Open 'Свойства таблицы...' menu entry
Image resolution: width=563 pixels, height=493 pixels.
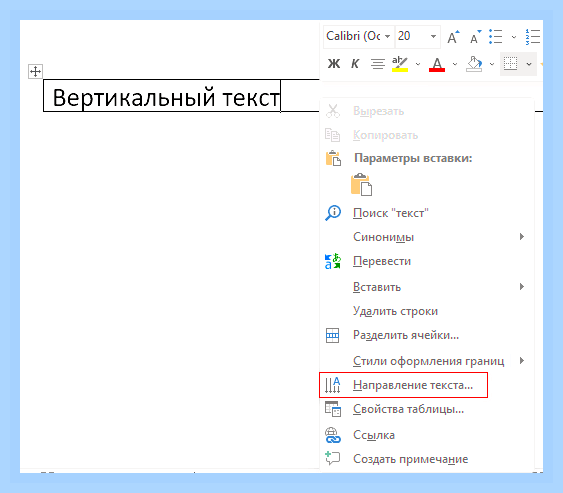click(x=427, y=409)
